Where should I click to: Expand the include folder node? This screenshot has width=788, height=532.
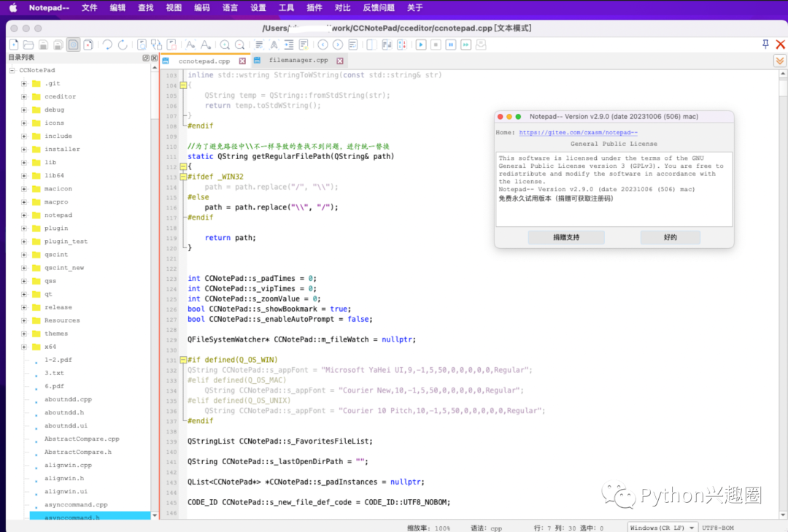(x=23, y=136)
